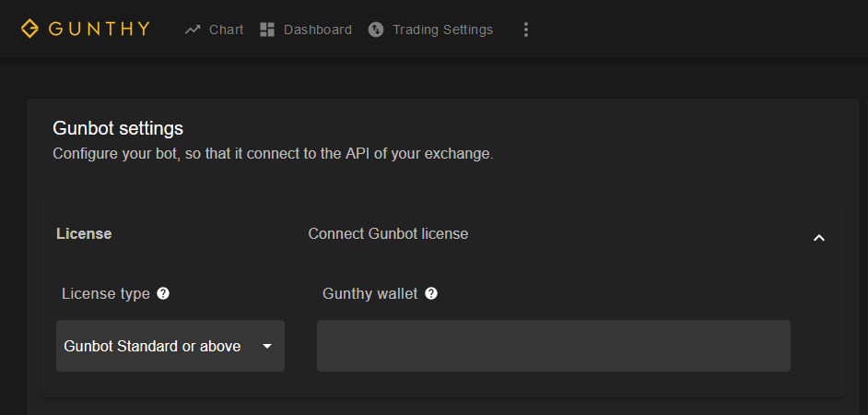Open the three-dot more options menu
The height and width of the screenshot is (415, 868).
(526, 30)
